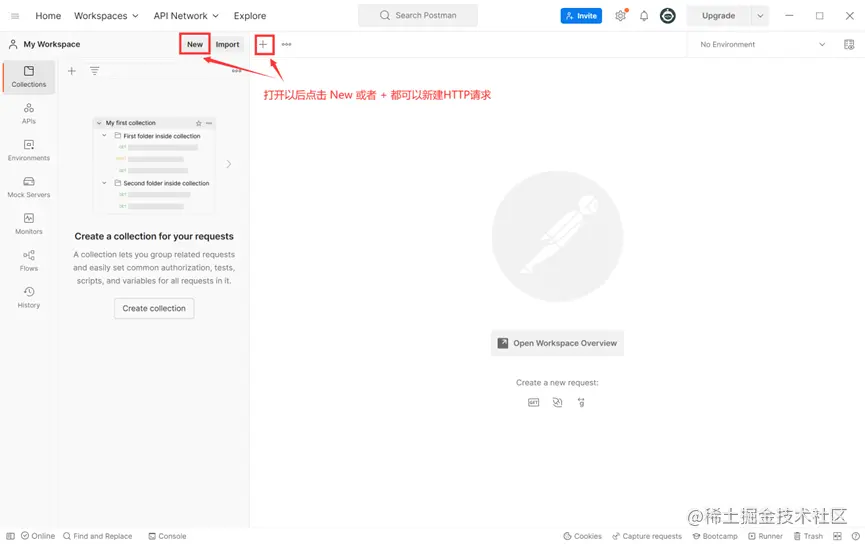Screen dimensions: 865x544
Task: Click My Workspace title
Action: (52, 44)
